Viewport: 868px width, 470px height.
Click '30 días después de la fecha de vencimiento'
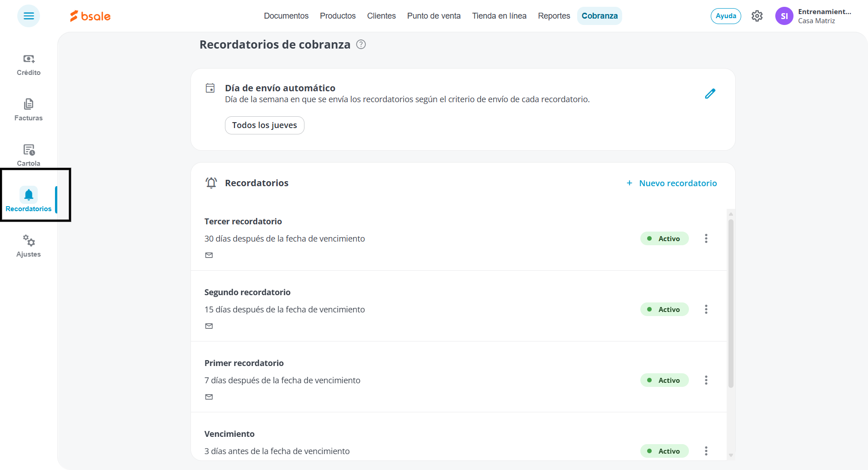[284, 238]
